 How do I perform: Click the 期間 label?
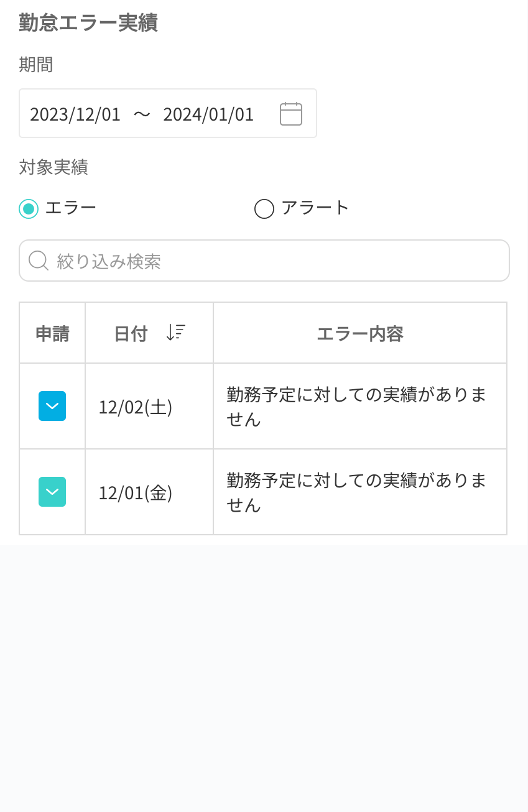[36, 65]
